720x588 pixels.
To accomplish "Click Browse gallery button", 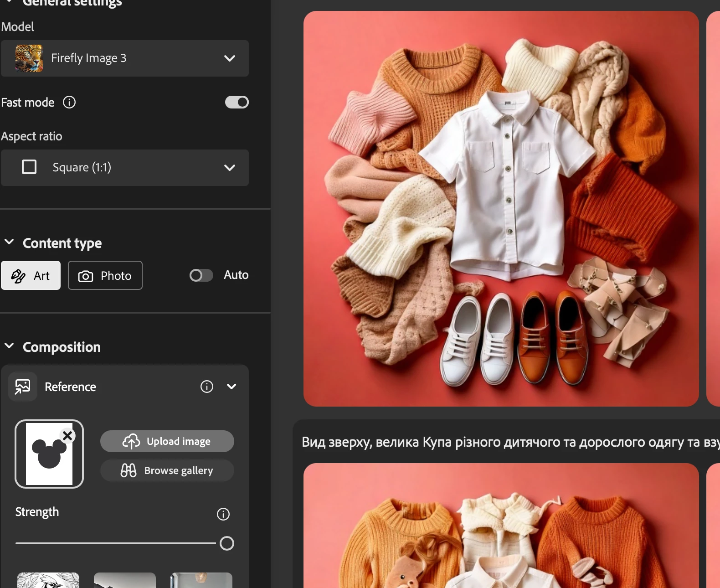I will [167, 470].
